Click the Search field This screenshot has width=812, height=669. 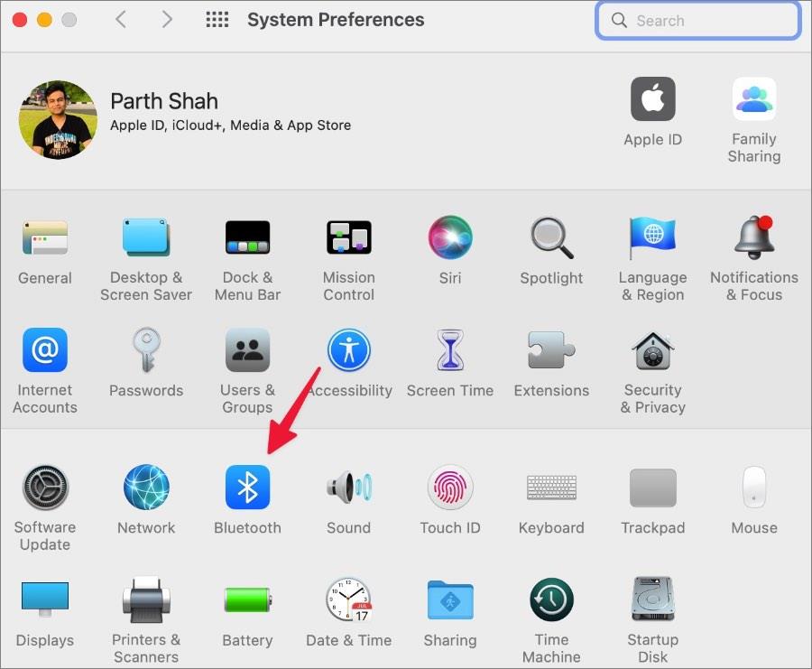(x=698, y=21)
